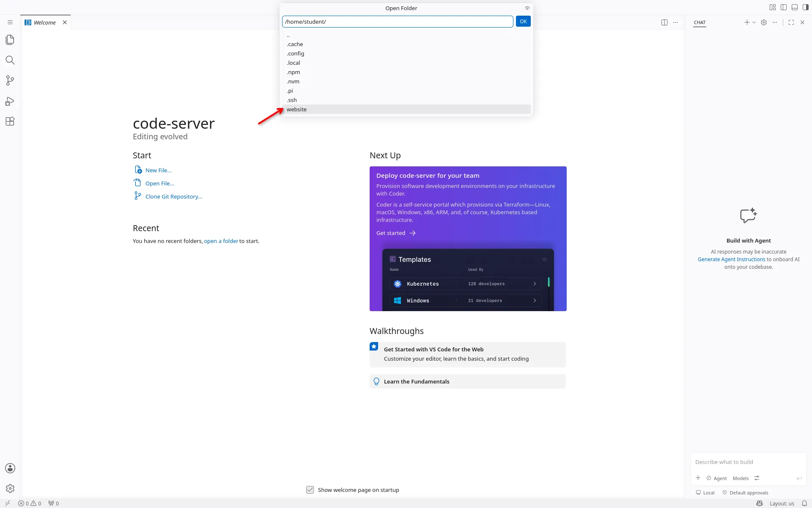The width and height of the screenshot is (812, 508).
Task: Select the .local folder entry
Action: pyautogui.click(x=406, y=63)
